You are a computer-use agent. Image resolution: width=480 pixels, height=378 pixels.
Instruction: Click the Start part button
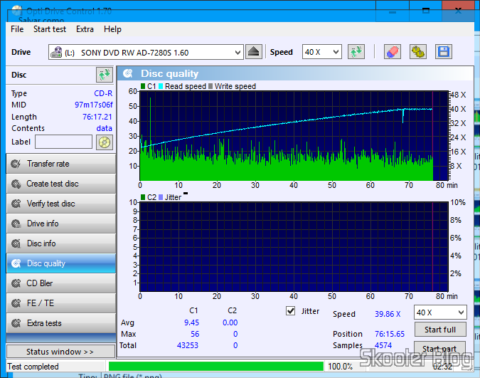point(440,348)
